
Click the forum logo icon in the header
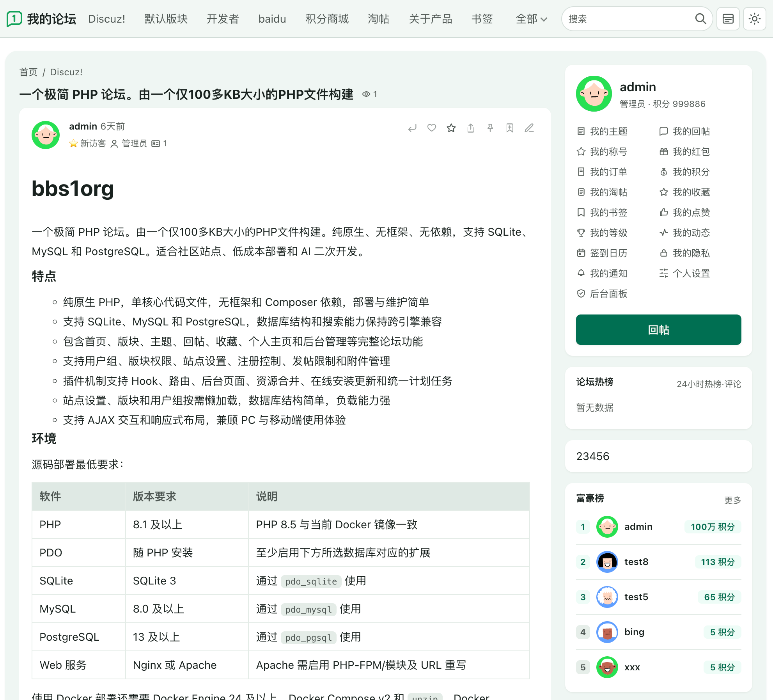click(x=14, y=19)
